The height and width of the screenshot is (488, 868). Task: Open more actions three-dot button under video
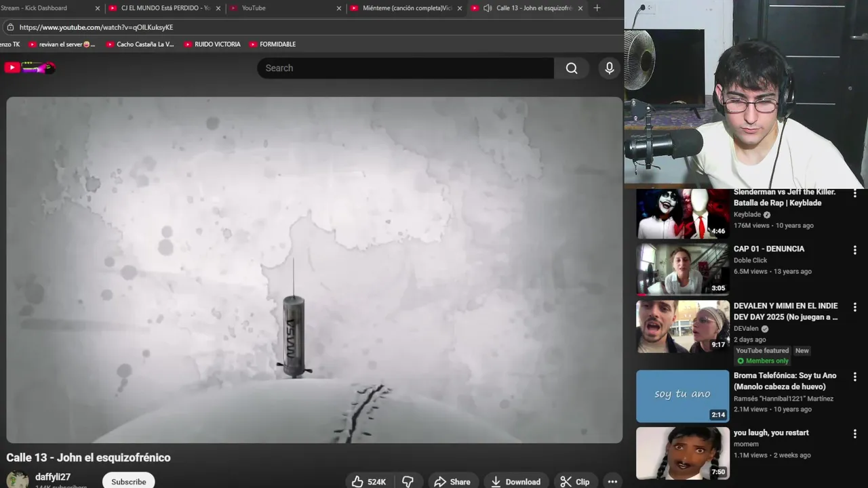[x=612, y=481]
